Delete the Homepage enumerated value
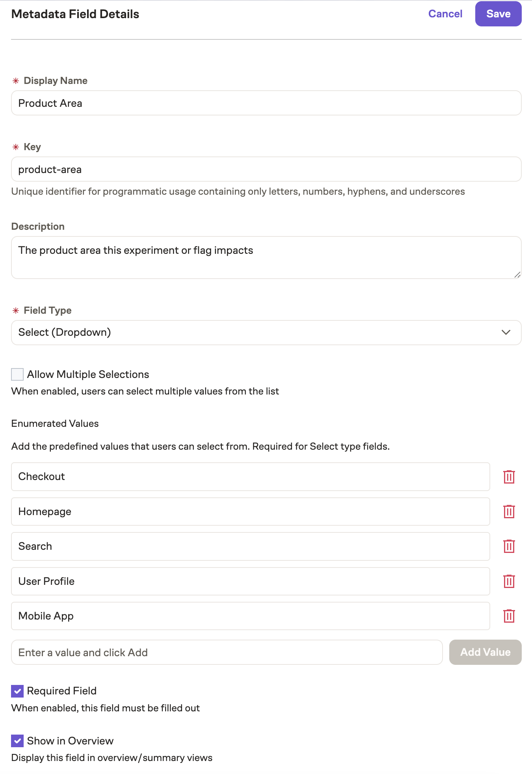Viewport: 532px width, 774px height. point(509,512)
